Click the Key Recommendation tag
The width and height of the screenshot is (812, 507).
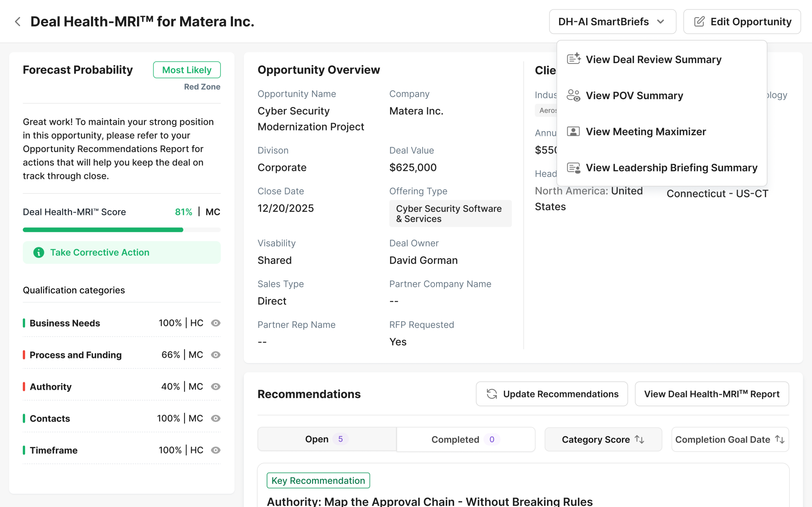318,480
